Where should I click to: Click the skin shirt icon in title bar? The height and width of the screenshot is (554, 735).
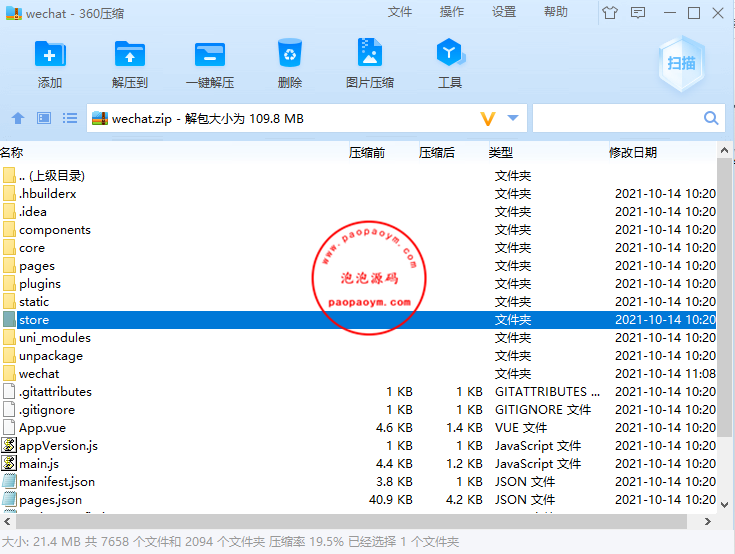[610, 13]
